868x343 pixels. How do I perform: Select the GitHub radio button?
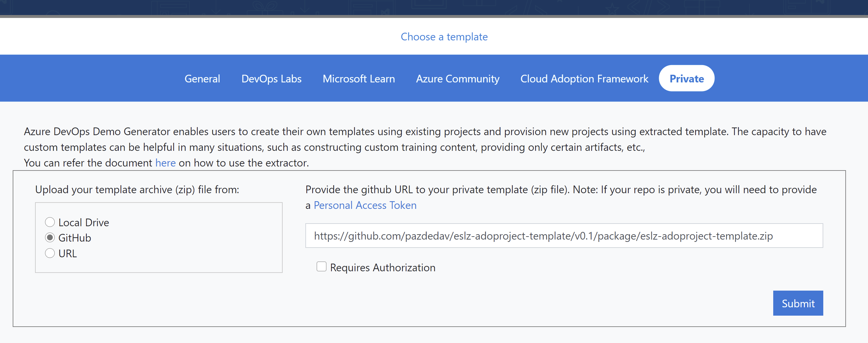point(50,238)
